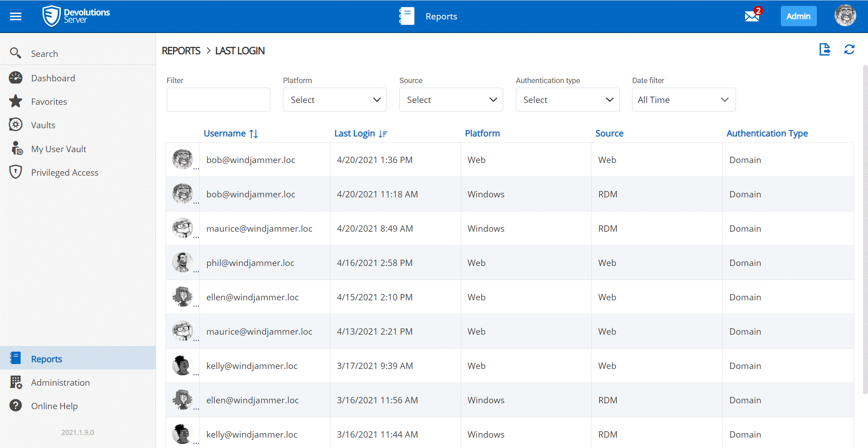
Task: Click the export report icon
Action: [x=825, y=49]
